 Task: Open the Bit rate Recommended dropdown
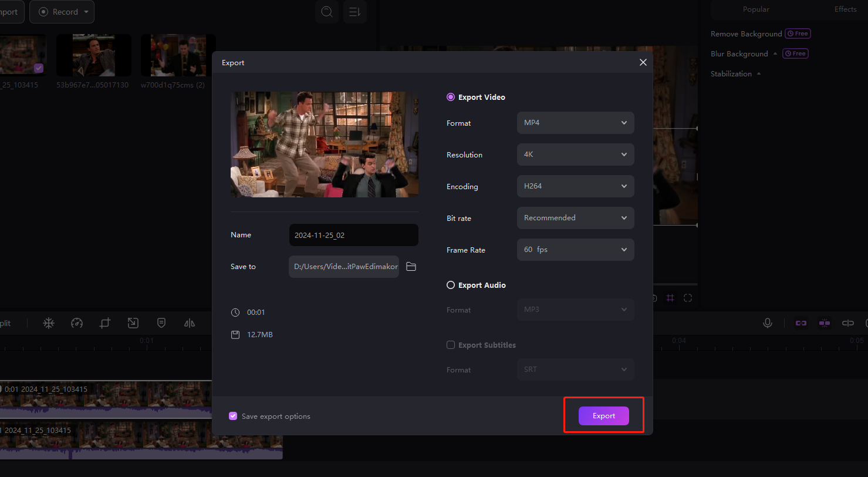tap(576, 218)
